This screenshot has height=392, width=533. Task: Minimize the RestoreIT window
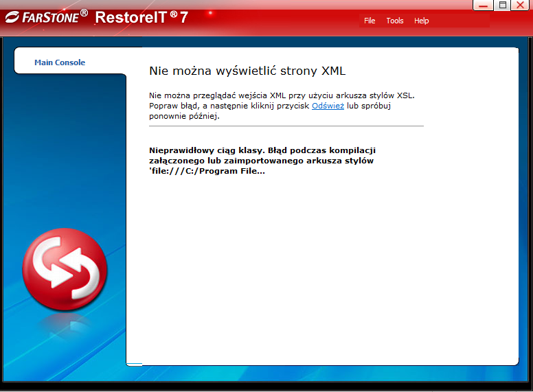483,5
